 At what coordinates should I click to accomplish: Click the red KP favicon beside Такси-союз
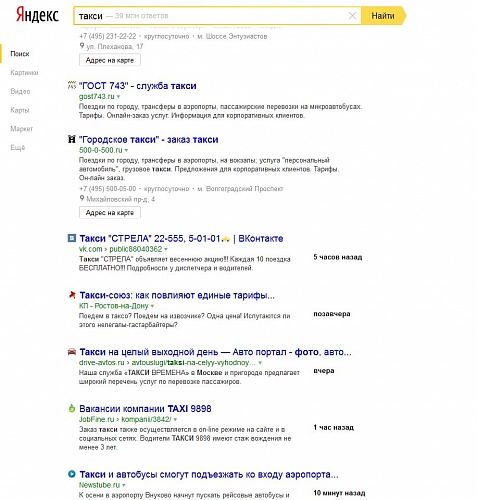coord(72,295)
